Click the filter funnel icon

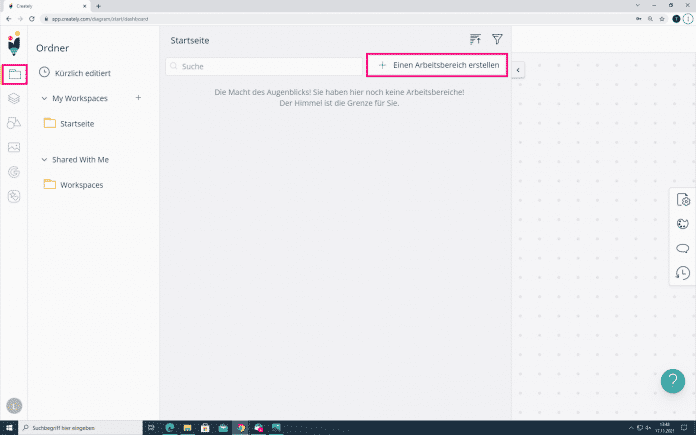pyautogui.click(x=497, y=39)
